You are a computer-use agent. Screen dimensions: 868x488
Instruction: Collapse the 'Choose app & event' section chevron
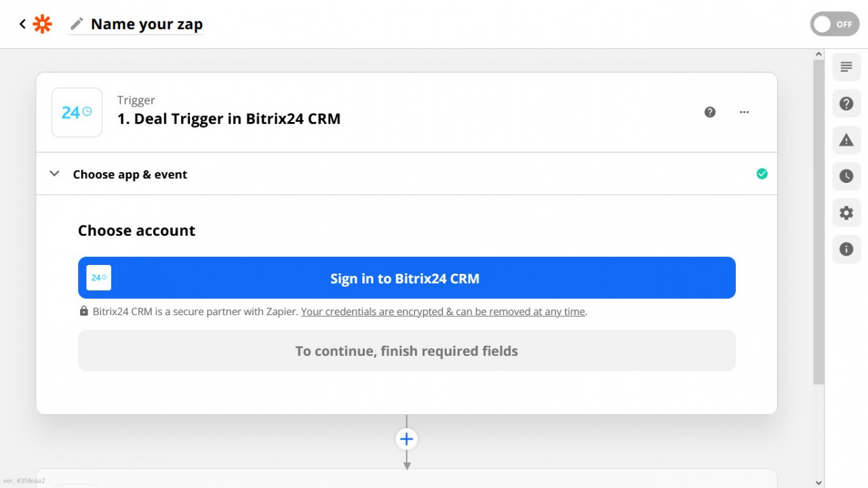[55, 174]
